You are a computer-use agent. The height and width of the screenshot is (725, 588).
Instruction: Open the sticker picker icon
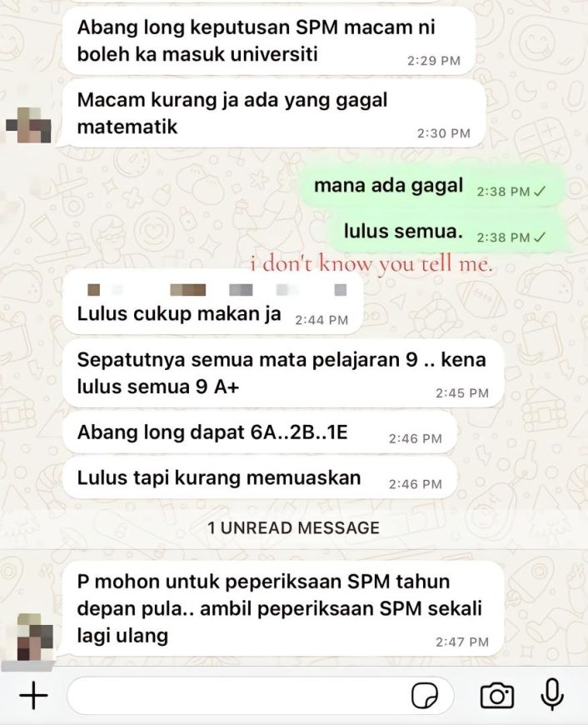(x=425, y=695)
